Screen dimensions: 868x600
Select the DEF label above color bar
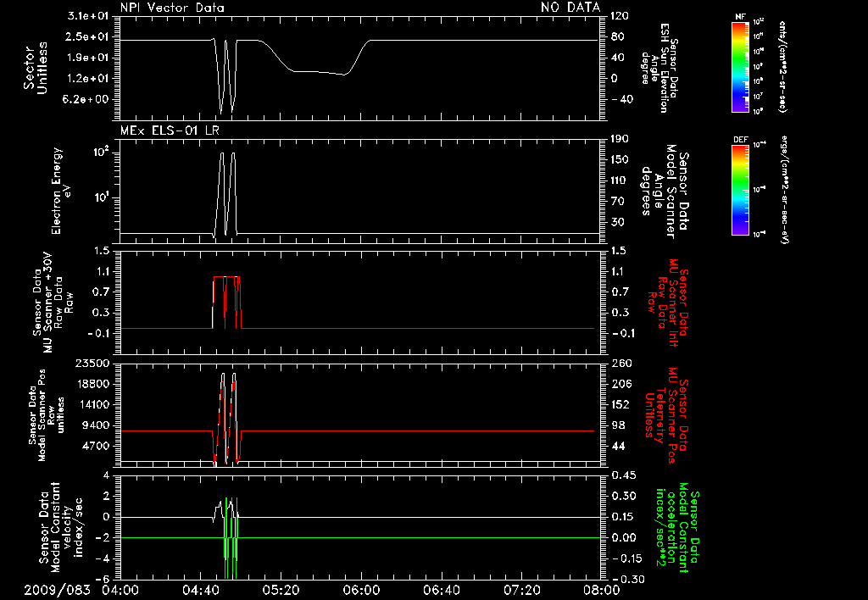741,140
